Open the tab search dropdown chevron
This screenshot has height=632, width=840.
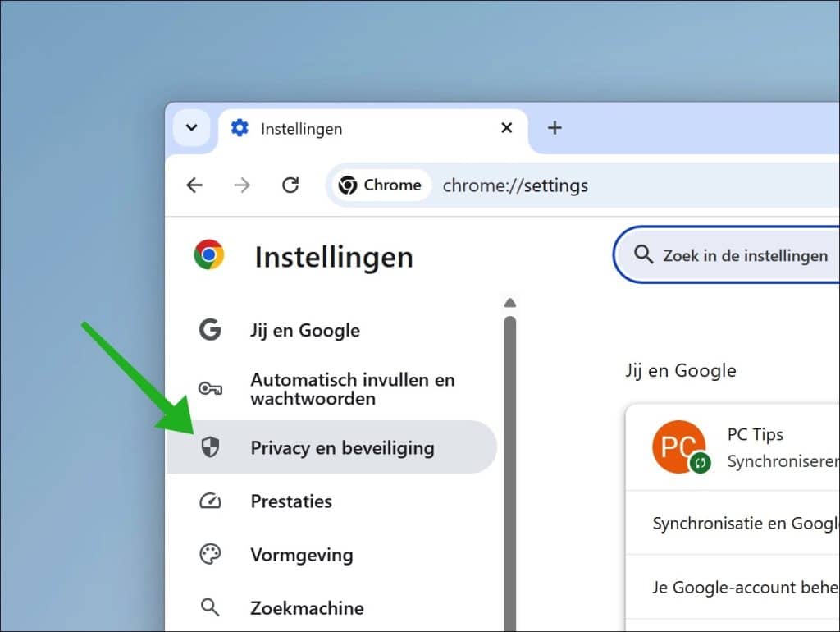pyautogui.click(x=192, y=127)
